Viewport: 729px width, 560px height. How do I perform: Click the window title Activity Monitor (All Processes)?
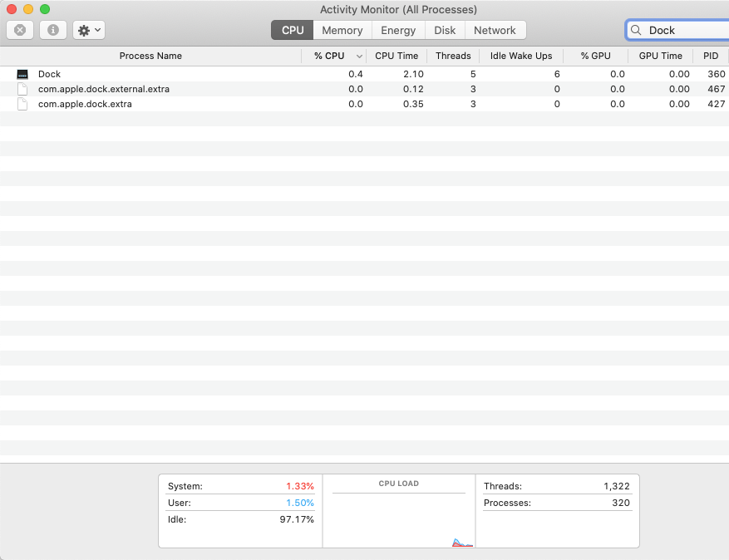(398, 9)
